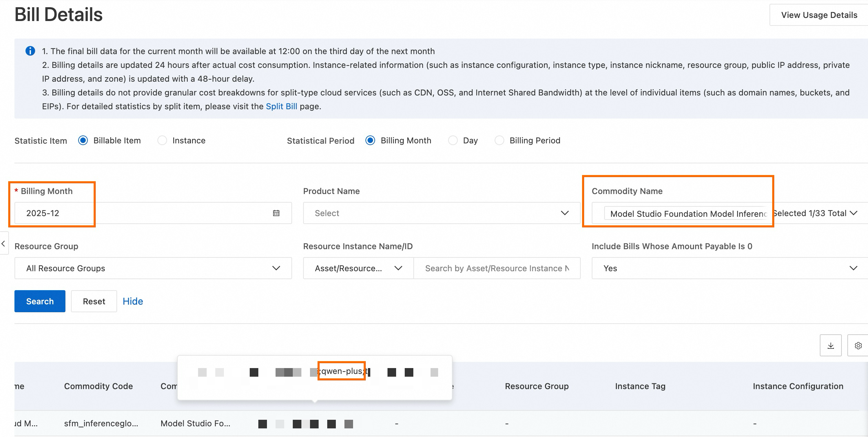This screenshot has height=437, width=868.
Task: Click the Reset button
Action: tap(94, 301)
